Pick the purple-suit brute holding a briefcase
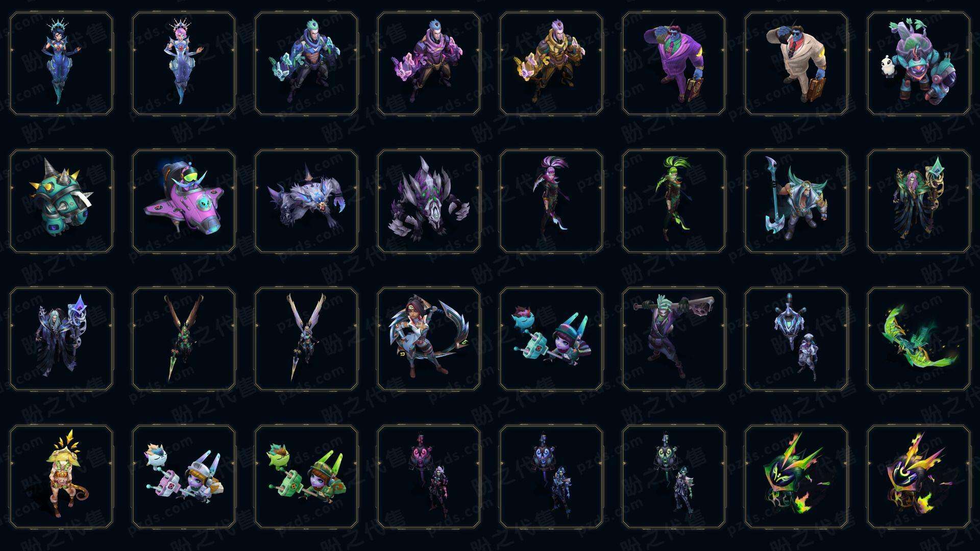 pos(674,64)
